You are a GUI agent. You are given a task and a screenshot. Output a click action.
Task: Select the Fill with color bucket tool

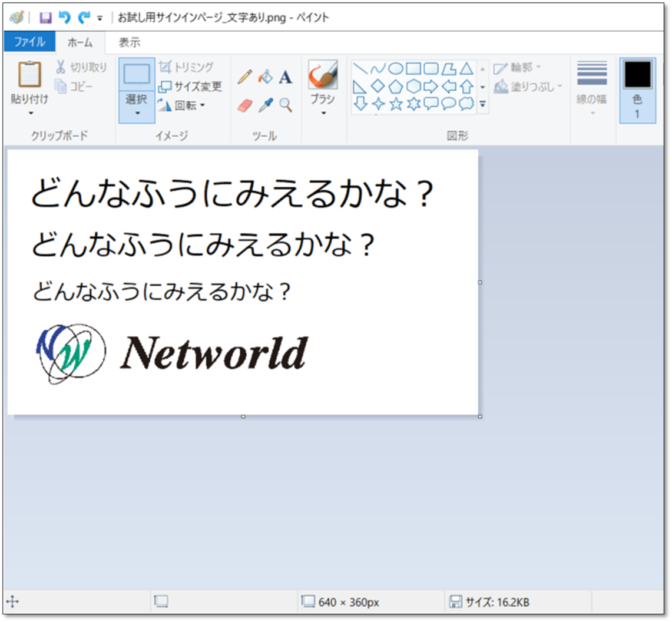265,77
